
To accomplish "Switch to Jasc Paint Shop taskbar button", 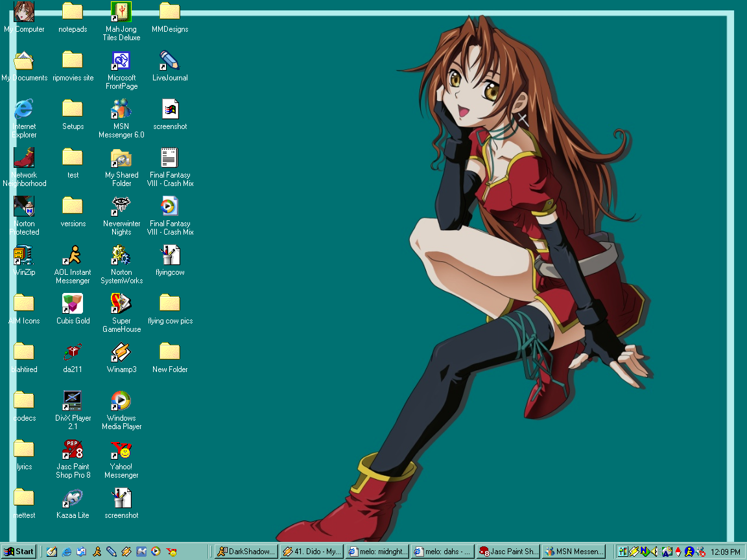I will coord(509,552).
